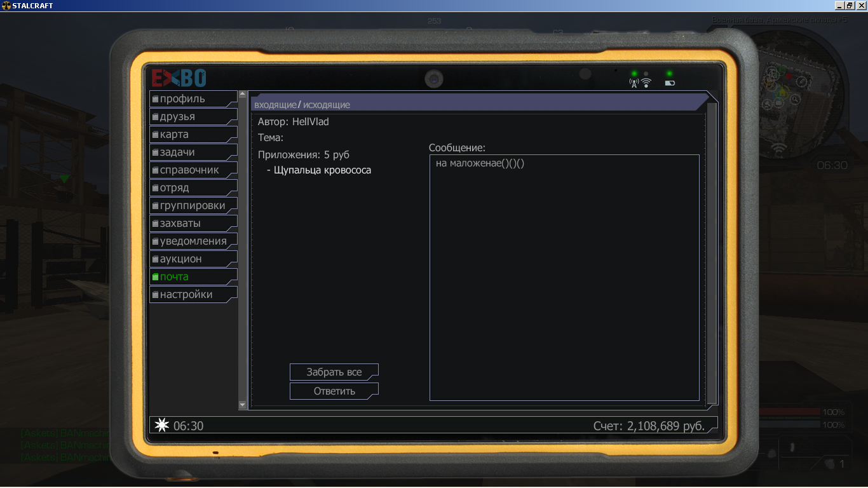Screen dimensions: 868x488
Task: Click the EXBO logo
Action: [179, 78]
